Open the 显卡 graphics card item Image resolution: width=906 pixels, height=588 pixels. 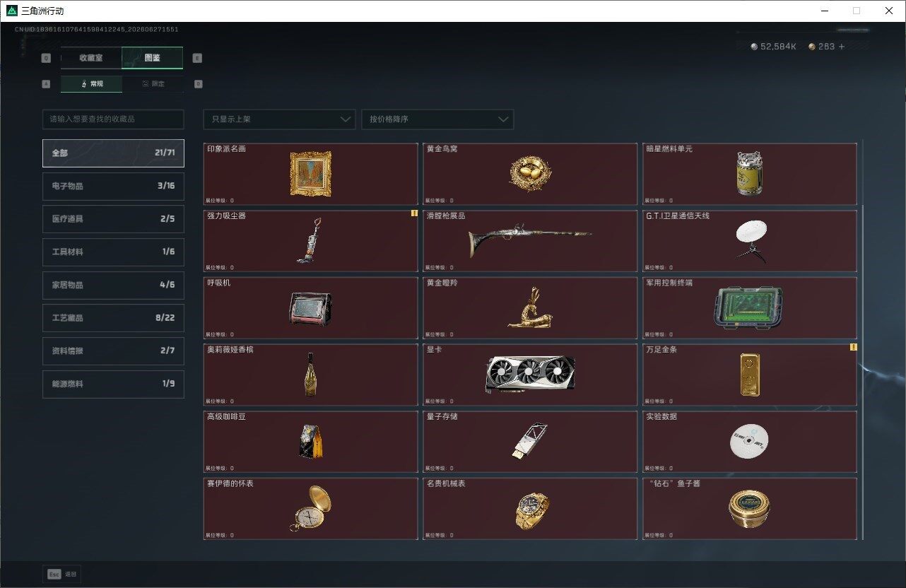tap(530, 375)
